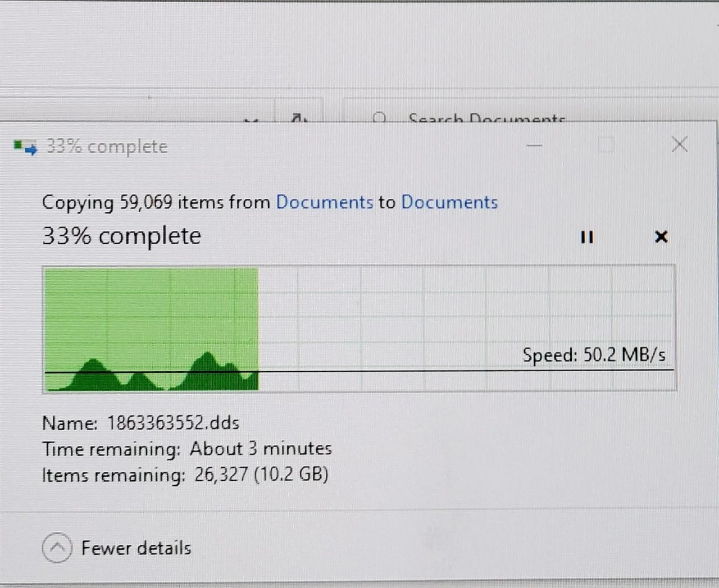Cancel the copy with the X button
719x588 pixels.
(661, 237)
